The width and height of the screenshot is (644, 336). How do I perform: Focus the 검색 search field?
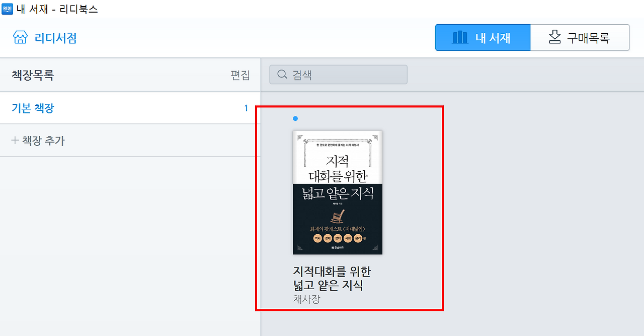coord(339,75)
